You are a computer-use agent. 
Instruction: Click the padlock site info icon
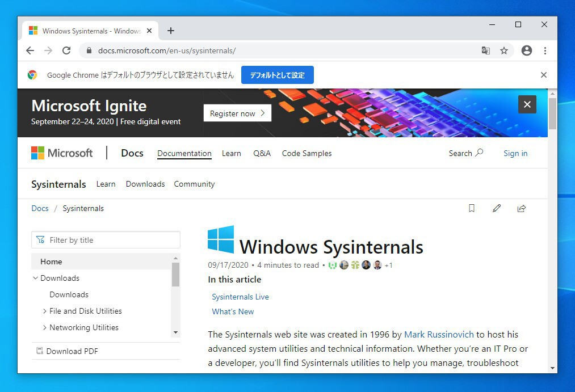[89, 50]
